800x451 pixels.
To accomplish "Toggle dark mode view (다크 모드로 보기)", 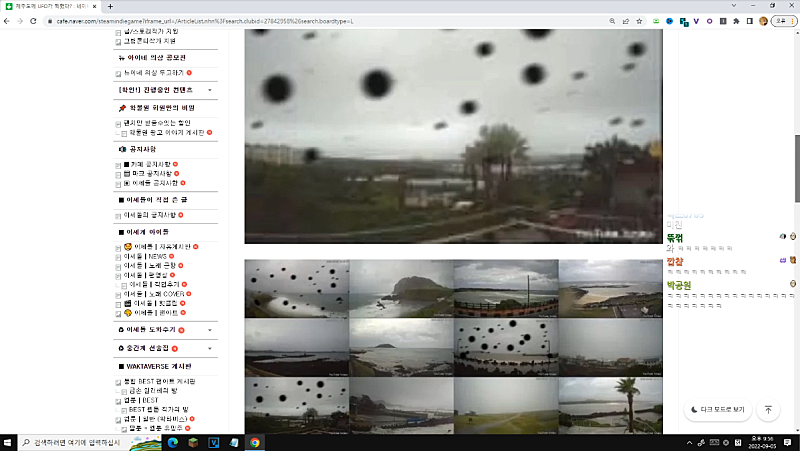I will point(717,410).
